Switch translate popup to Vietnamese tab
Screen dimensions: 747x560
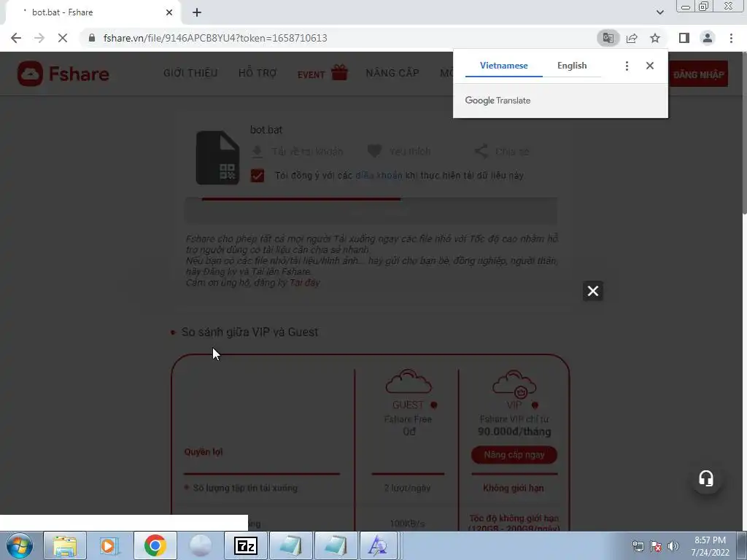[503, 66]
